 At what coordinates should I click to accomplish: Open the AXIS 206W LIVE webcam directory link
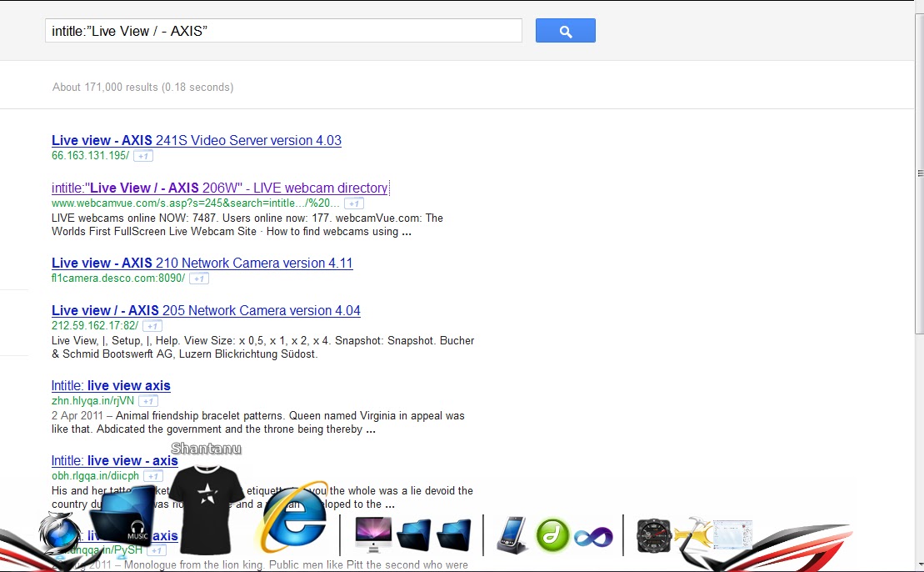pos(219,188)
